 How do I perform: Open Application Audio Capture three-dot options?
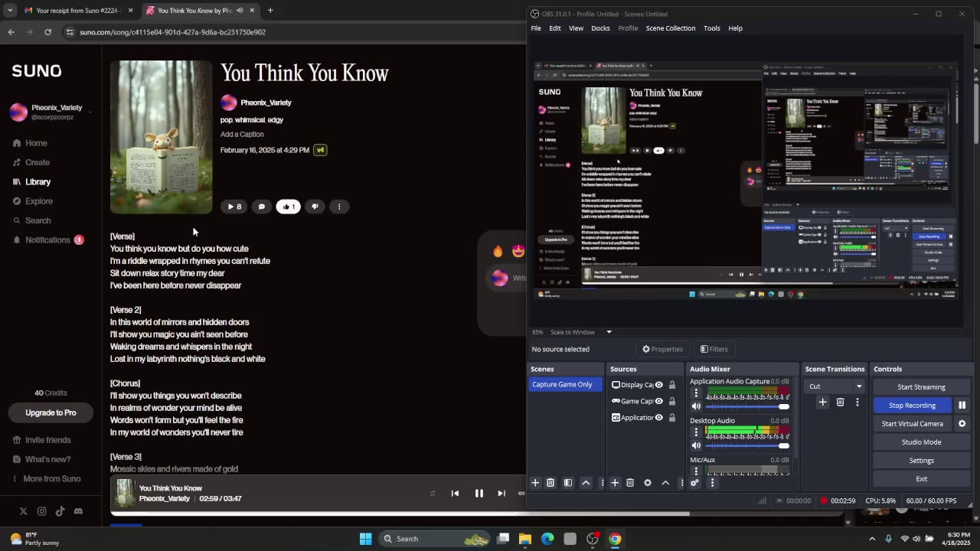click(696, 393)
